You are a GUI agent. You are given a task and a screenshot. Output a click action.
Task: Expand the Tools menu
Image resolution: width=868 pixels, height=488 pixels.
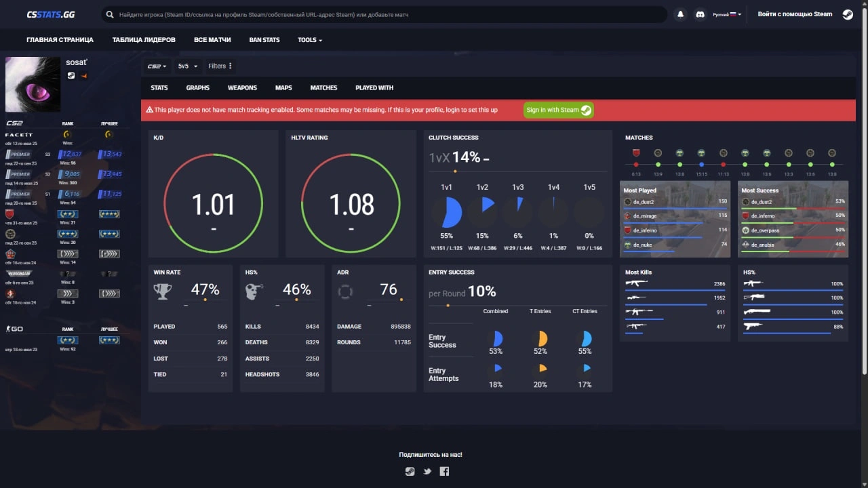coord(309,40)
